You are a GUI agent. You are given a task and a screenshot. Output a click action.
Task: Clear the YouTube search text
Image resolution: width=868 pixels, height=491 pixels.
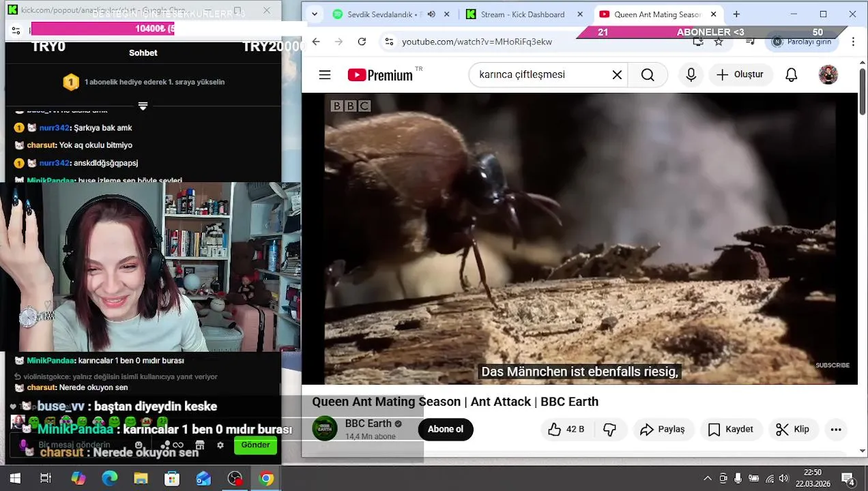pos(617,75)
